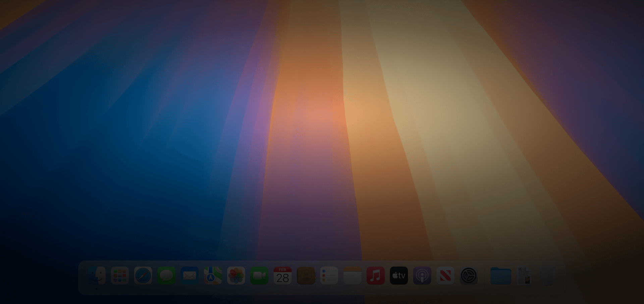Launch the Apple TV app
644x304 pixels.
pos(399,276)
